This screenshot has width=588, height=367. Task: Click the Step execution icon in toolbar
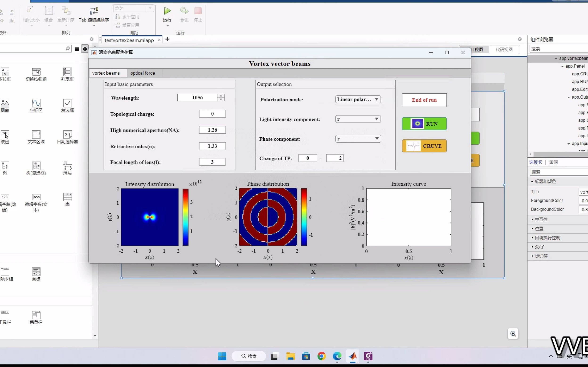[x=184, y=11]
